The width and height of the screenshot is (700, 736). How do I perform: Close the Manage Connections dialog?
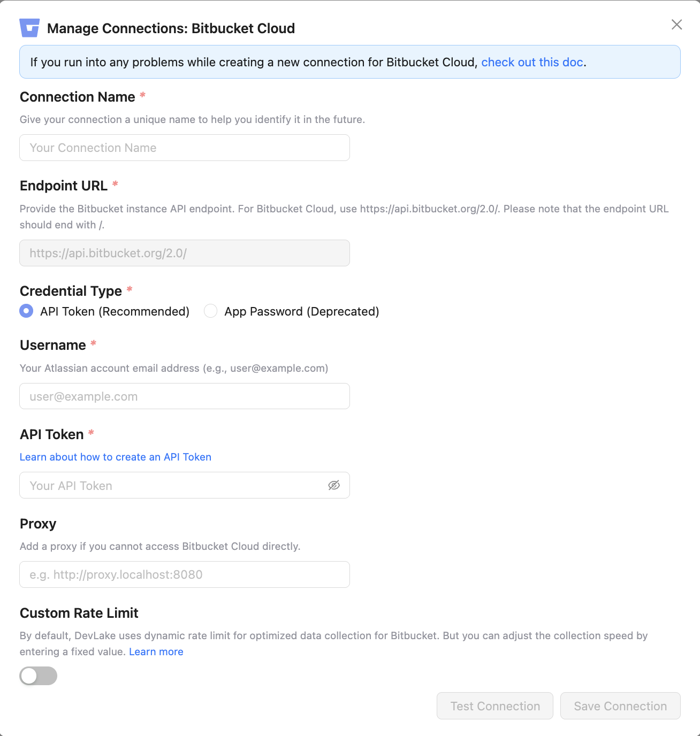676,25
